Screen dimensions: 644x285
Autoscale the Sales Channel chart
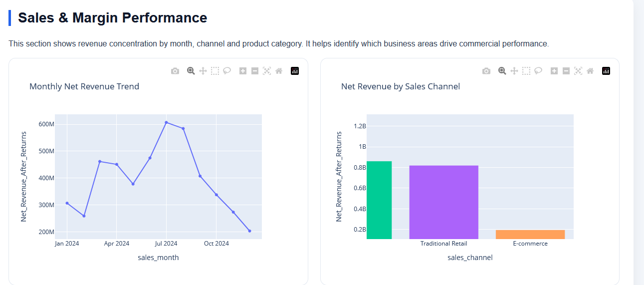click(x=578, y=71)
